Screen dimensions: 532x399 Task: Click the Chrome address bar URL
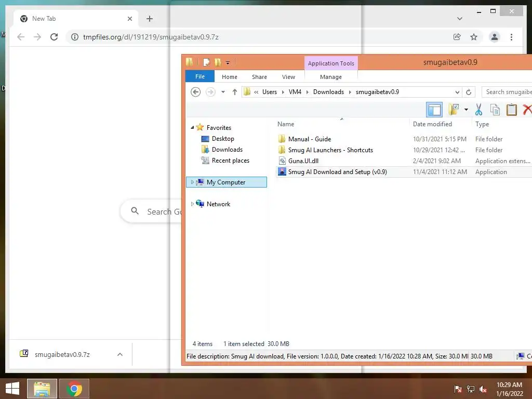pos(151,37)
